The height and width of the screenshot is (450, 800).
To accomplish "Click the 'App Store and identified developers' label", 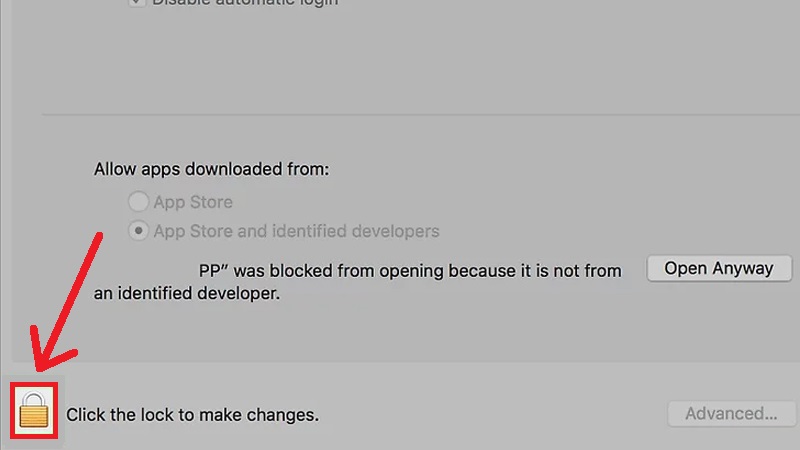I will [x=296, y=231].
